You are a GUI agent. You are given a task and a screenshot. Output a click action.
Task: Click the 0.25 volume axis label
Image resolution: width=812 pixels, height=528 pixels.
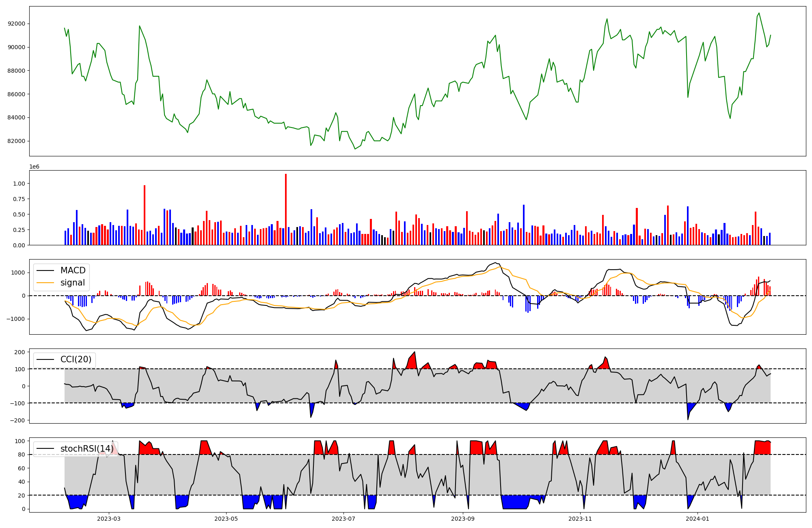pyautogui.click(x=19, y=230)
